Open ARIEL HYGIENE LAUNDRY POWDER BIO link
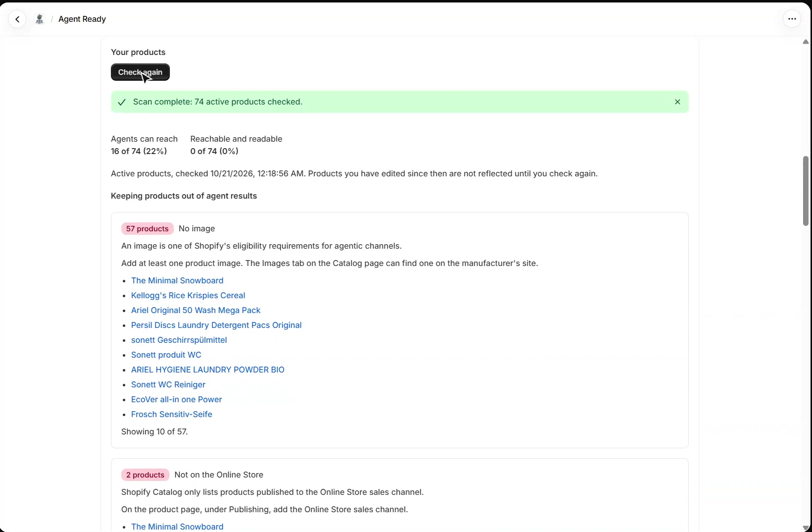The height and width of the screenshot is (532, 812). pyautogui.click(x=208, y=370)
